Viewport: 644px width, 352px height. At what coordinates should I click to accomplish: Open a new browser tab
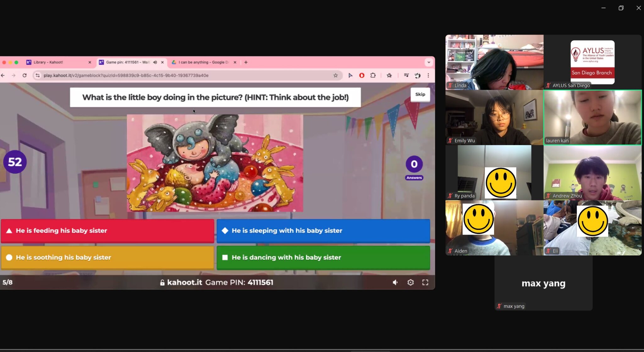246,62
